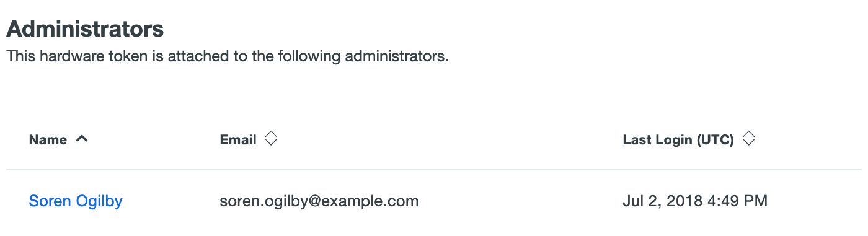Click the word "Name" in the table header
Viewport: 868px width, 236px height.
[48, 140]
